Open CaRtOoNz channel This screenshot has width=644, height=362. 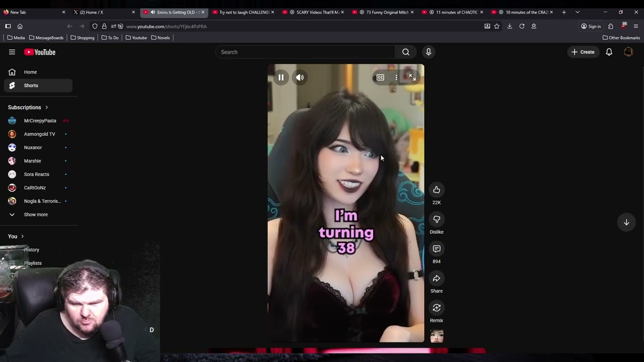(x=38, y=188)
